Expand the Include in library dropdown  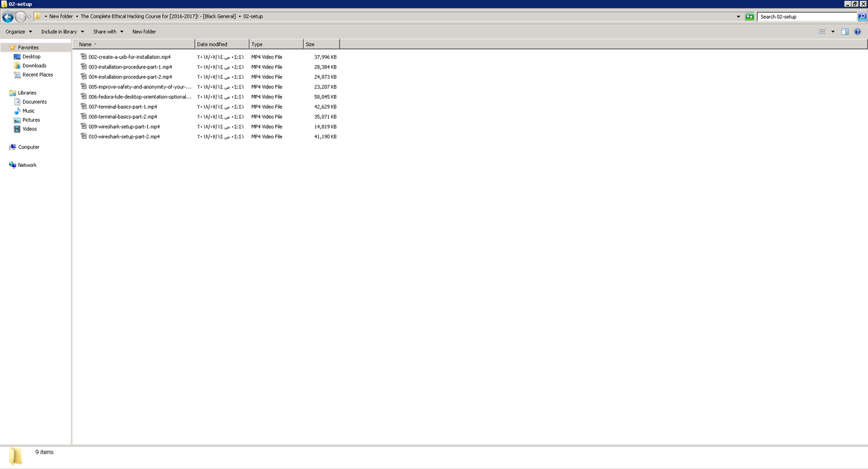(62, 32)
